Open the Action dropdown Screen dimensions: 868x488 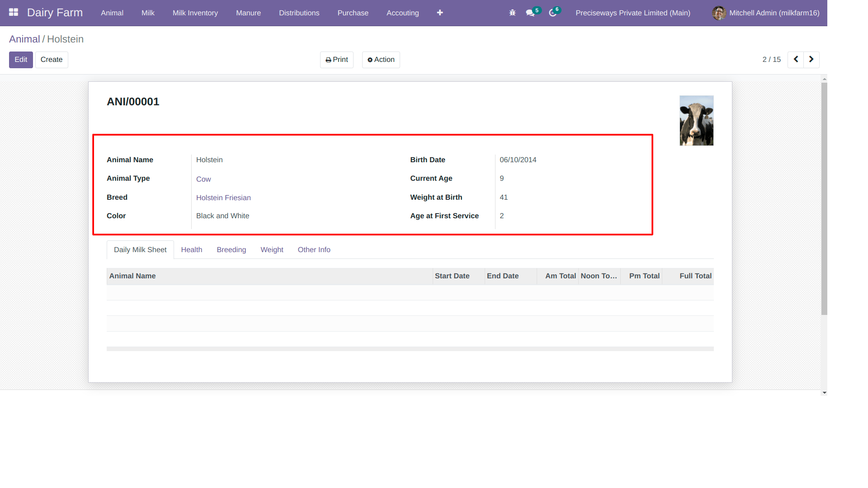[x=381, y=60]
